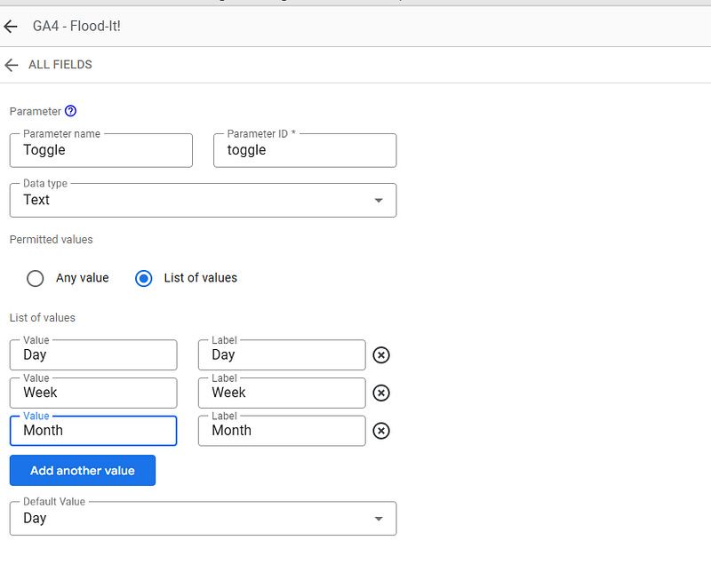711x588 pixels.
Task: Focus the Parameter name field
Action: pyautogui.click(x=101, y=150)
